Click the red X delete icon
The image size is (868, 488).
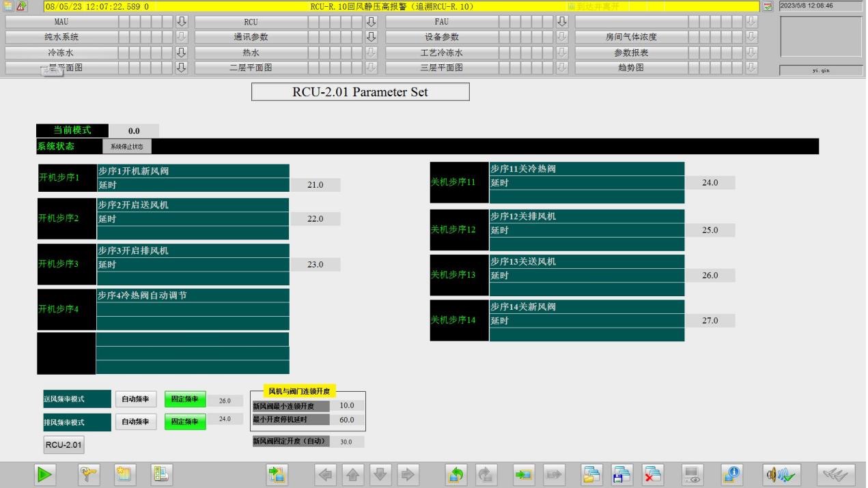653,474
